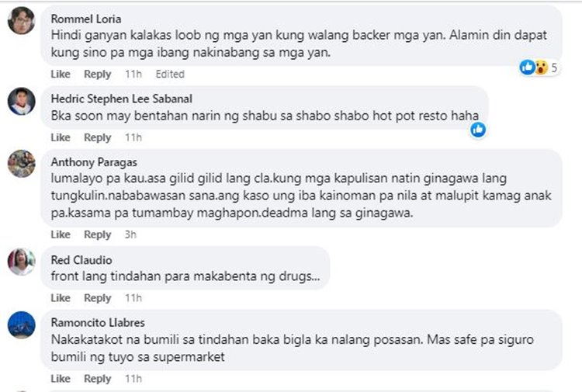View reactions on Rommel Loria's comment
582x392 pixels.
tap(539, 68)
